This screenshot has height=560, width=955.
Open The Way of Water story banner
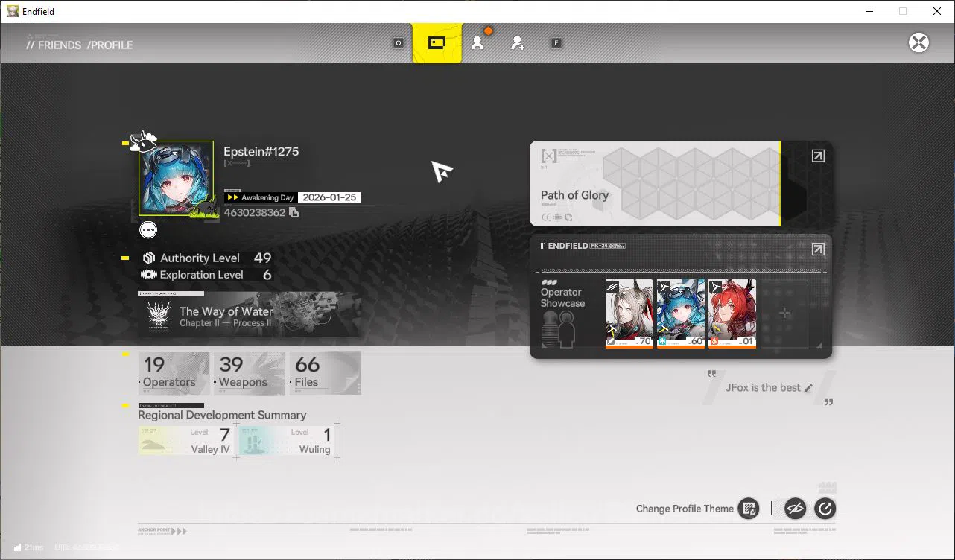point(250,315)
